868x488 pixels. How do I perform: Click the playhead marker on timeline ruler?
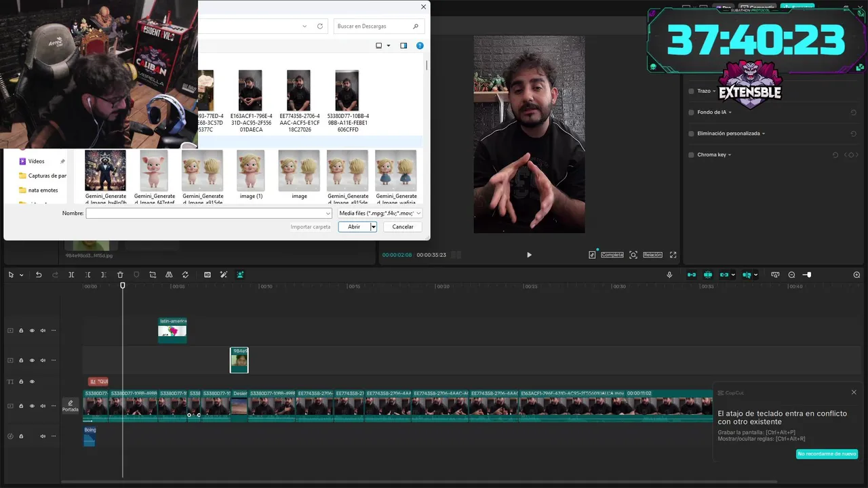tap(123, 285)
